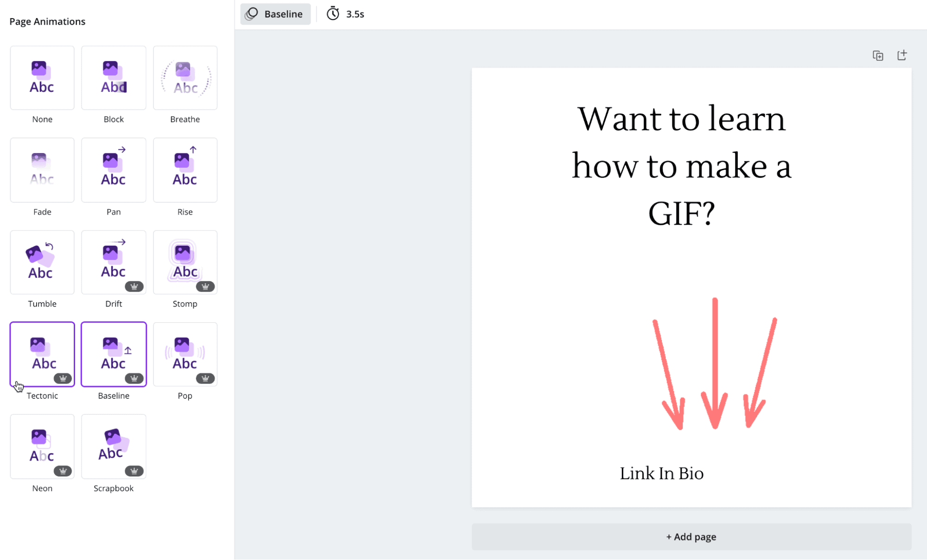Click the Stomp label text

(x=185, y=304)
